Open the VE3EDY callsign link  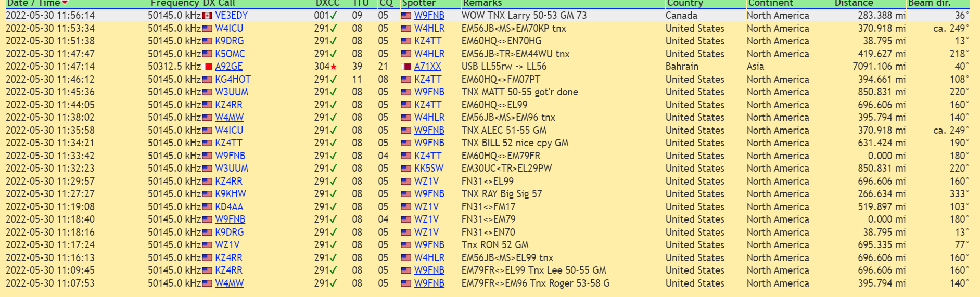232,16
